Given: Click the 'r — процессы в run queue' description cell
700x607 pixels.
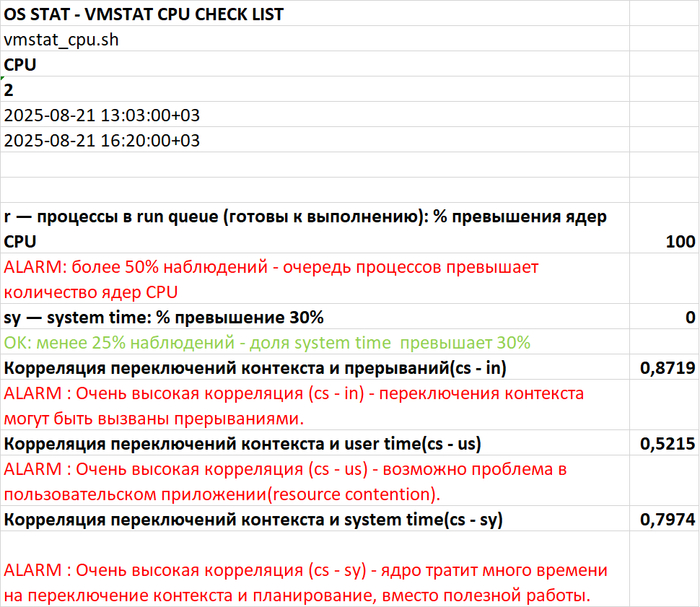Looking at the screenshot, I should coord(305,229).
